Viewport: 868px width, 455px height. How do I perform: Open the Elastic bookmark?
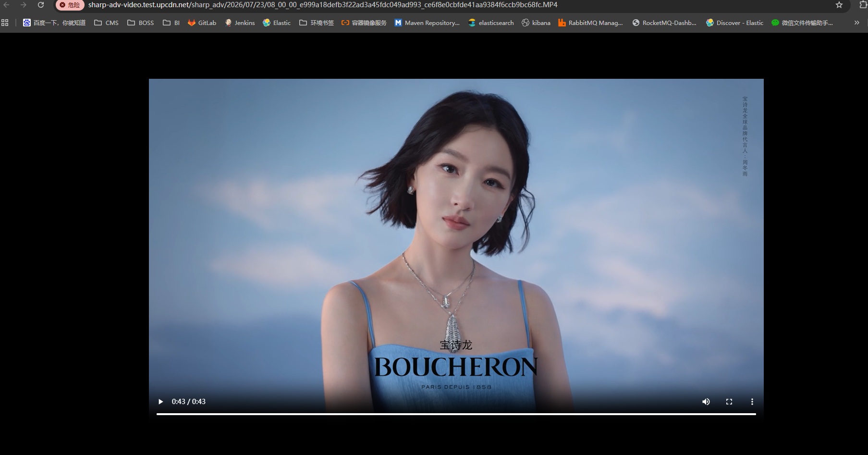click(277, 23)
